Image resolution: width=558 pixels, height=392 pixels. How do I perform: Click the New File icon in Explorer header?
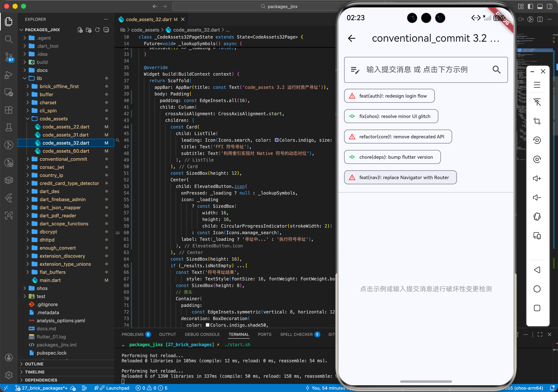click(x=80, y=30)
